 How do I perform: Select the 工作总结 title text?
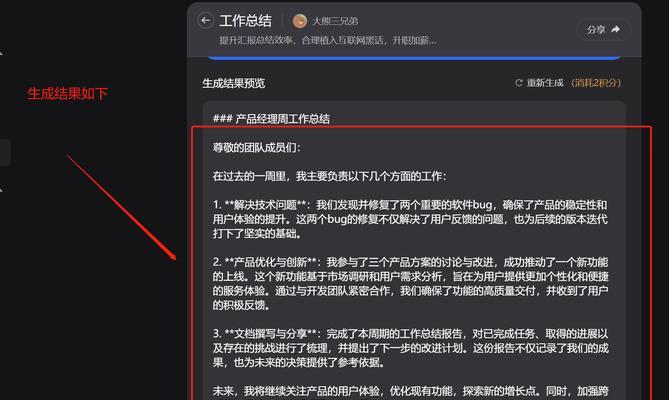245,20
